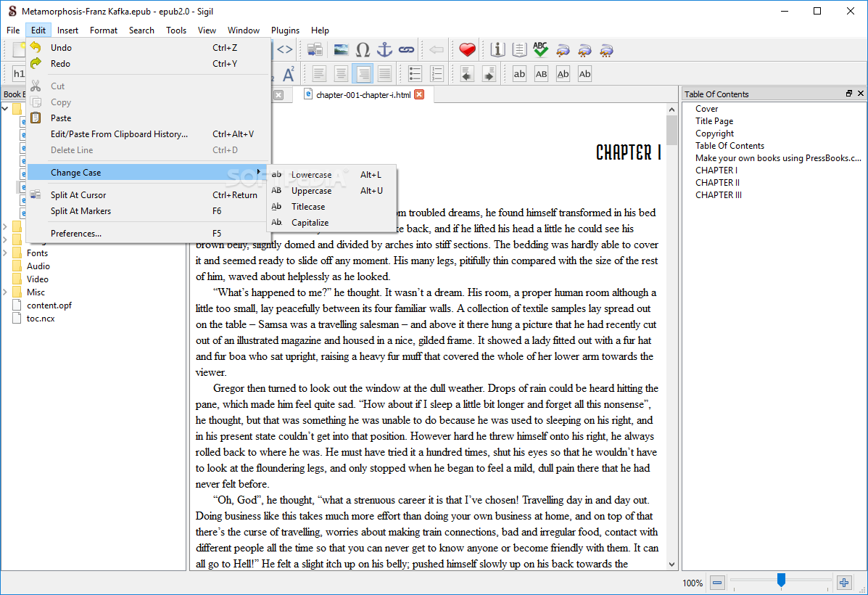This screenshot has width=868, height=595.
Task: Select toc.ncx in Book Browser
Action: pyautogui.click(x=41, y=319)
